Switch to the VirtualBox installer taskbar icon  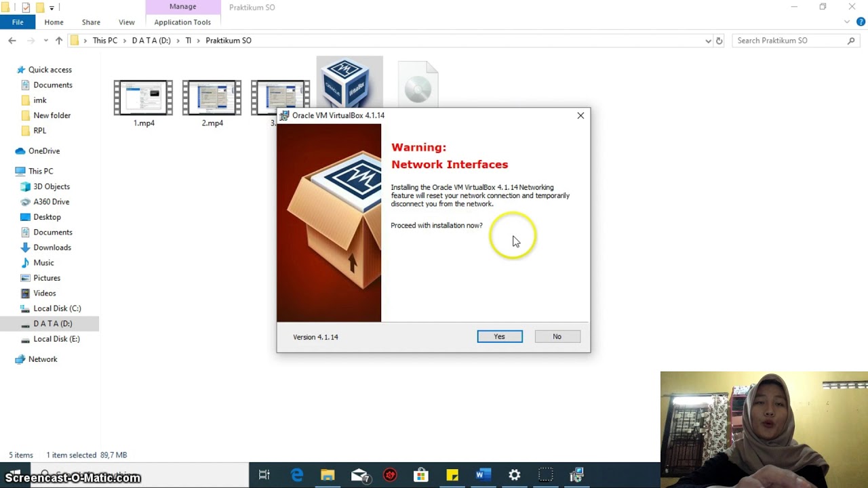[x=577, y=475]
